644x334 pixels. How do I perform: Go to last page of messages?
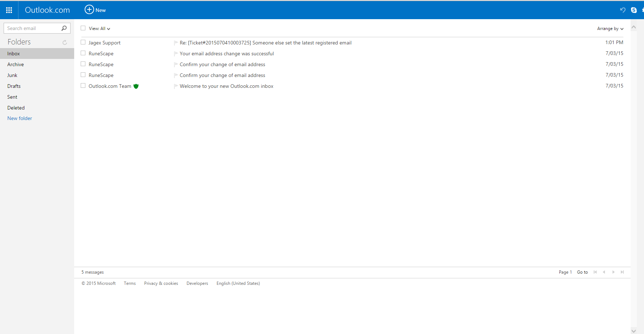click(x=622, y=272)
